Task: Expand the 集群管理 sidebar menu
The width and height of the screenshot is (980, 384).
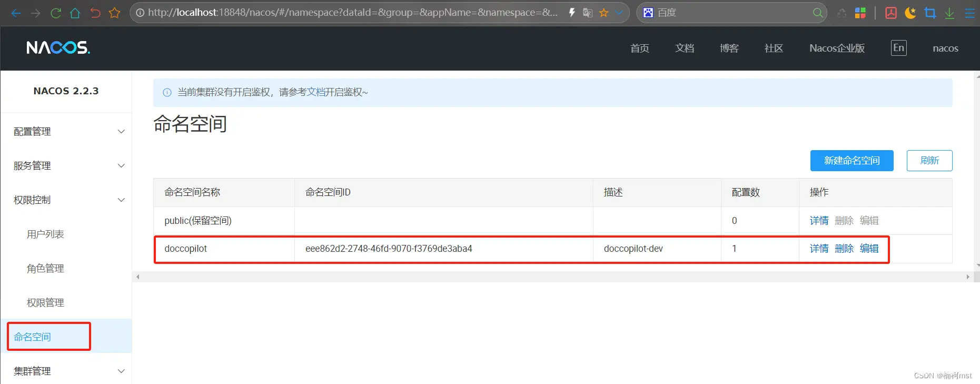Action: [x=66, y=371]
